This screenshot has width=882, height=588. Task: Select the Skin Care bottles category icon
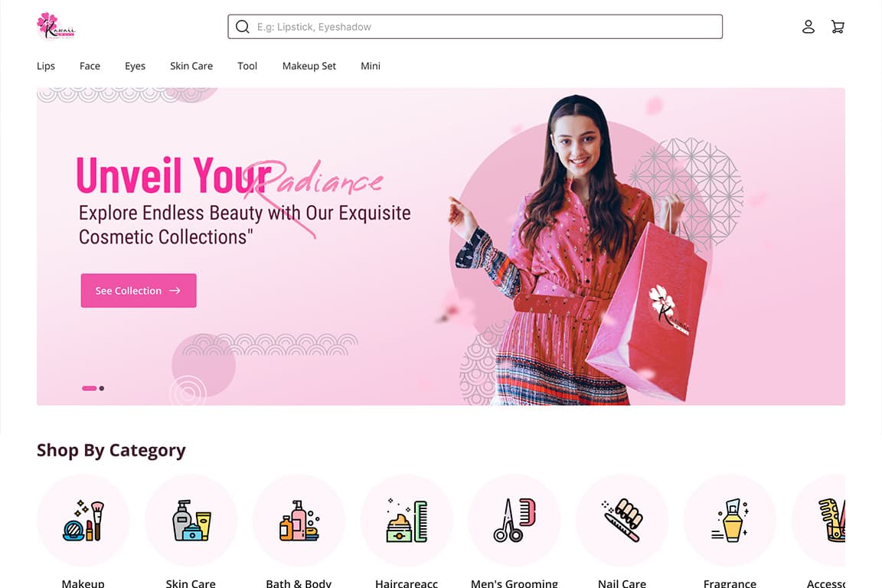tap(191, 521)
